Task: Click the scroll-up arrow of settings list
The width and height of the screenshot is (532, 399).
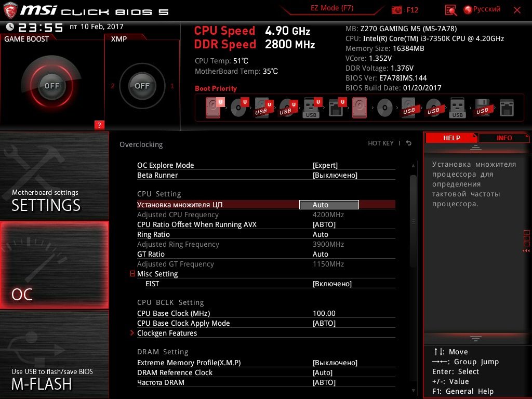Action: click(x=413, y=166)
